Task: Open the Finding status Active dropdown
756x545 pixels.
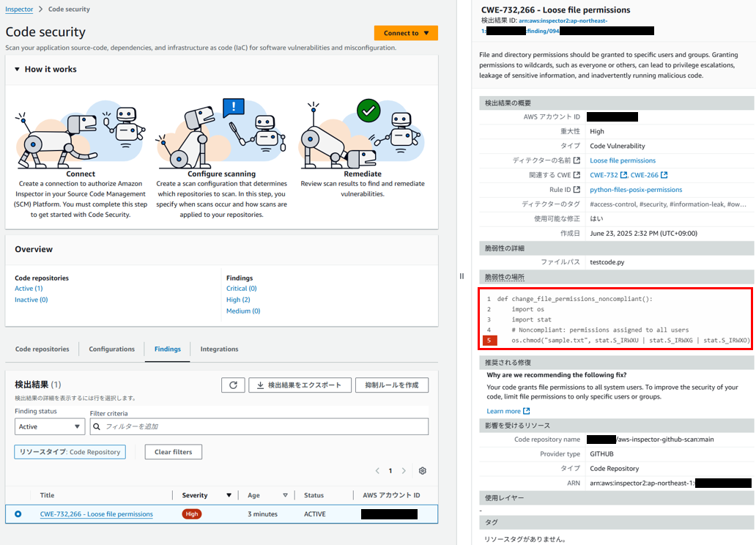Action: [x=50, y=426]
